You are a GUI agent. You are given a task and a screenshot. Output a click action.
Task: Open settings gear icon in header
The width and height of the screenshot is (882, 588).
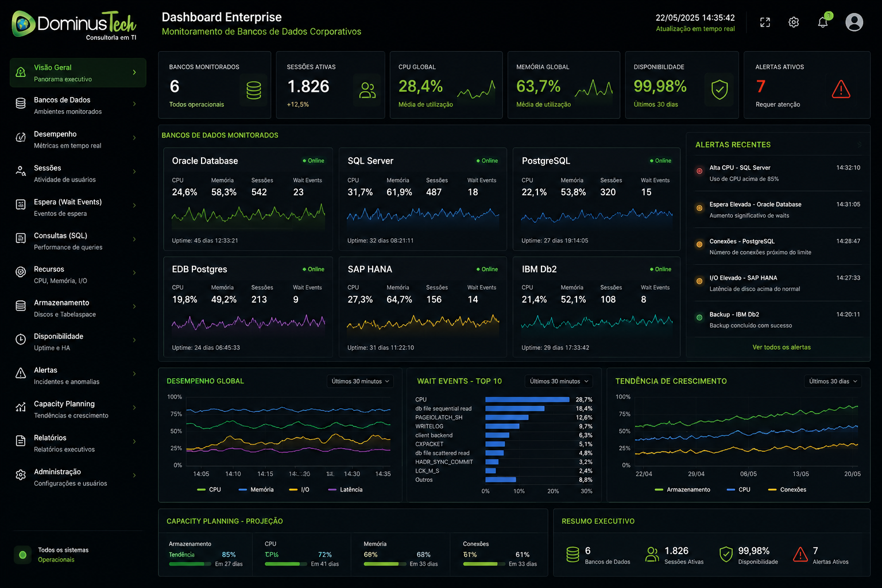pos(794,22)
